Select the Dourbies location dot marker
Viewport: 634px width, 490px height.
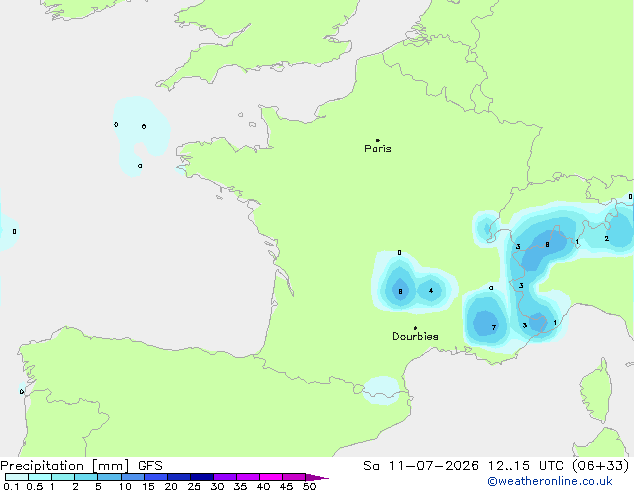tap(415, 328)
